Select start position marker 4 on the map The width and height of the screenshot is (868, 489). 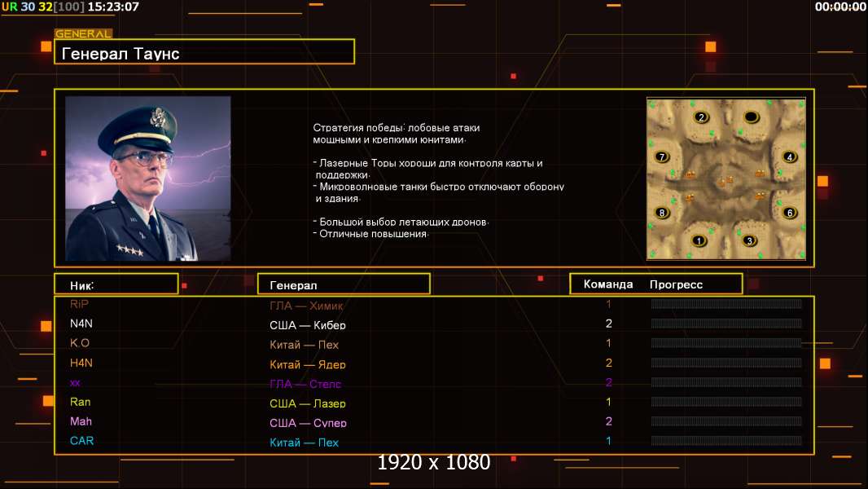click(x=789, y=156)
